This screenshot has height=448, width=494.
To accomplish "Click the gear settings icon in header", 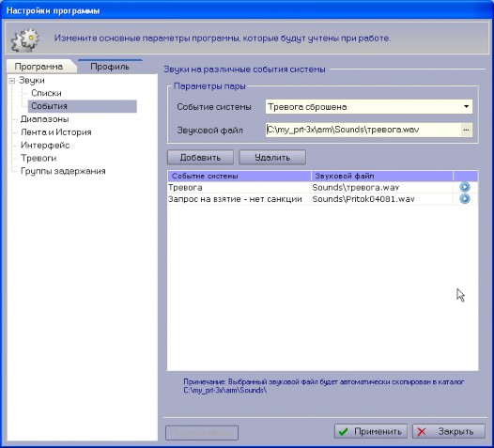I will point(25,39).
